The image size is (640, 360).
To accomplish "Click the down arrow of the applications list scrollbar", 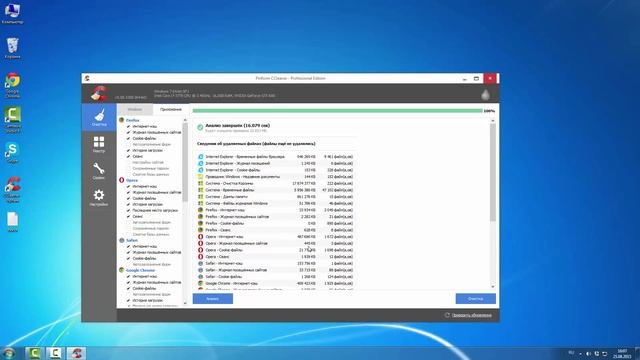I will [x=185, y=303].
